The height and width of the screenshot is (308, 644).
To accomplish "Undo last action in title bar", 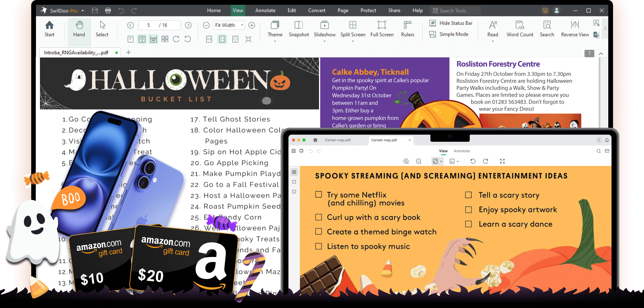I will (121, 10).
